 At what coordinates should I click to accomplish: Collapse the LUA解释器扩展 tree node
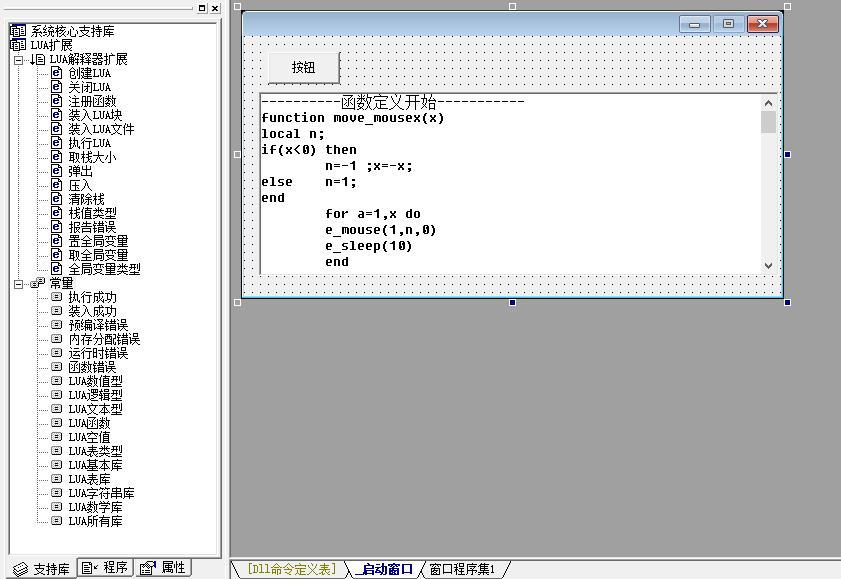point(18,60)
